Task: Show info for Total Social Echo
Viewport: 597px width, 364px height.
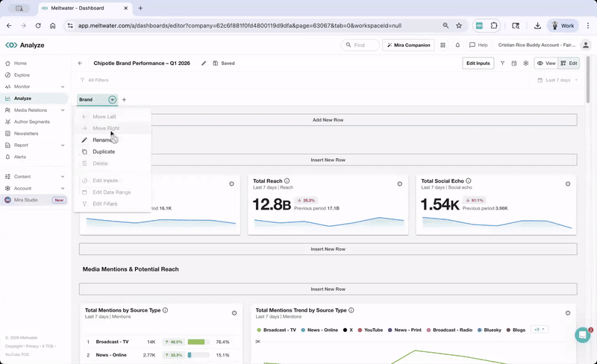Action: pos(469,181)
